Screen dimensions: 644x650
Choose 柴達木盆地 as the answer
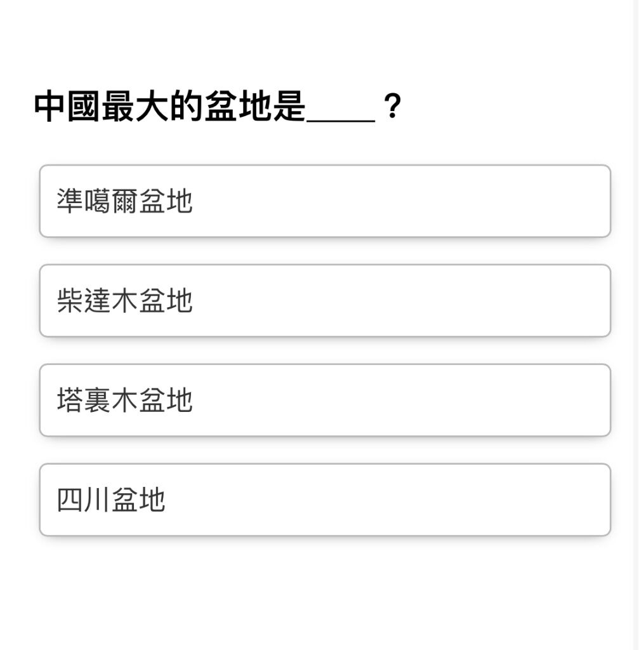coord(325,300)
